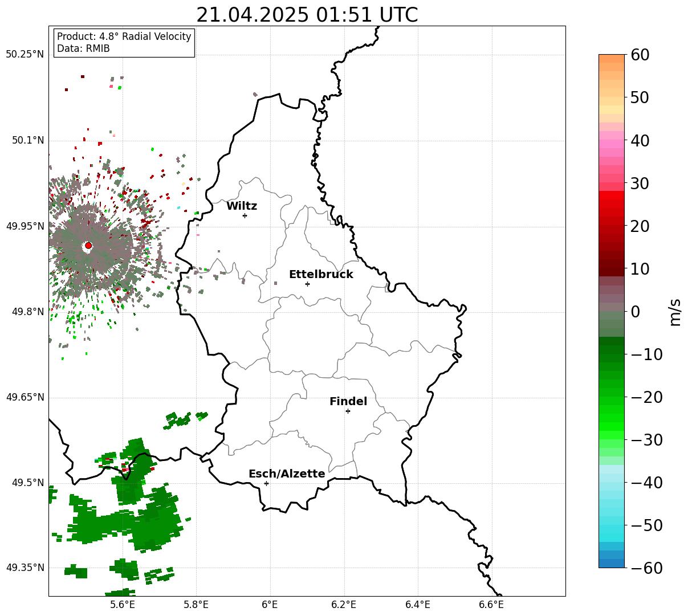Click the red radar location marker
The image size is (688, 616).
tap(88, 246)
